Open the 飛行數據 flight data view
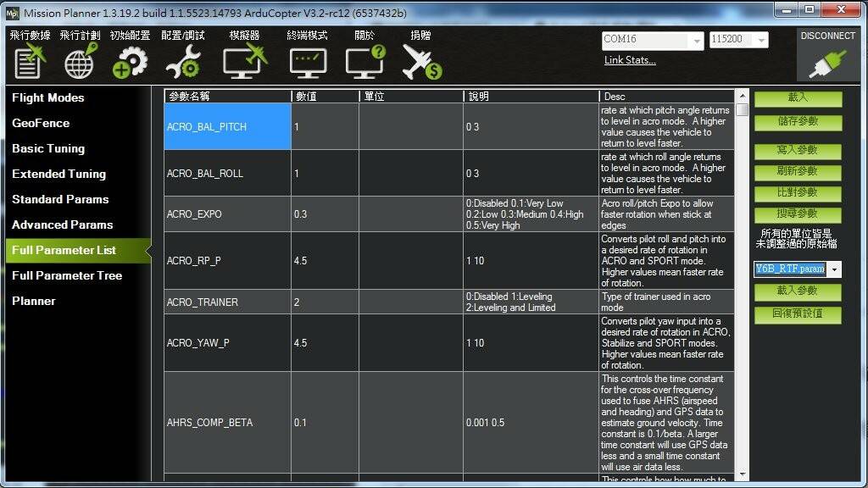Viewport: 868px width, 488px height. point(30,54)
